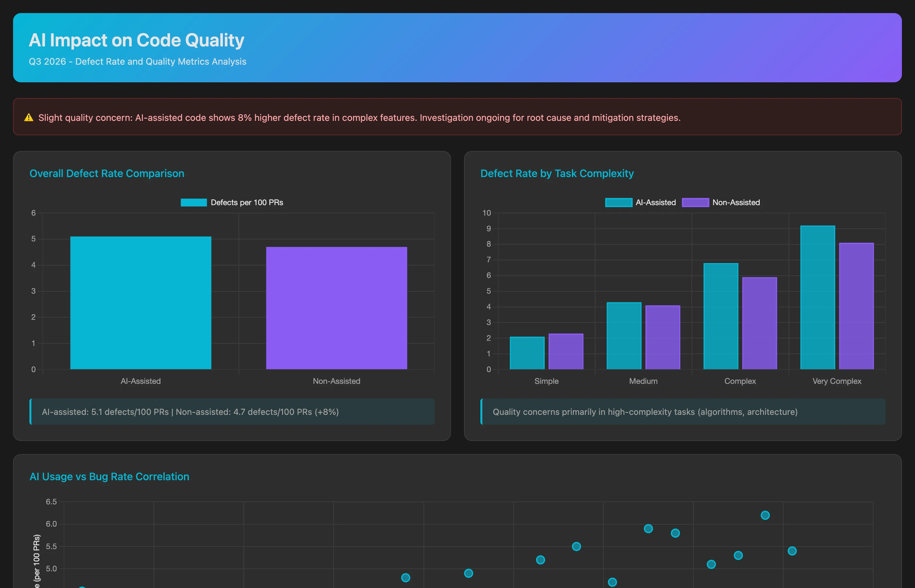Click the '6.5' y-axis tick of scatter chart
Screen dimensions: 915x588
click(x=51, y=501)
